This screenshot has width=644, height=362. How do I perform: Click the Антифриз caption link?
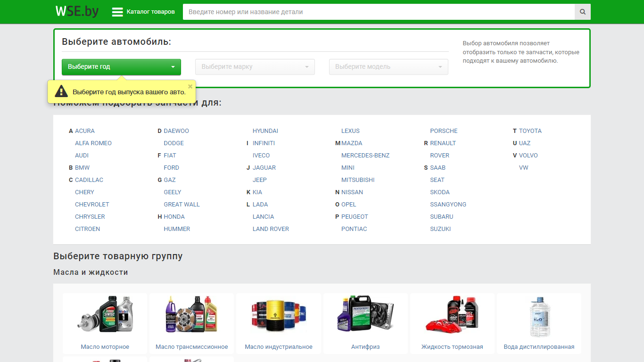click(x=365, y=347)
